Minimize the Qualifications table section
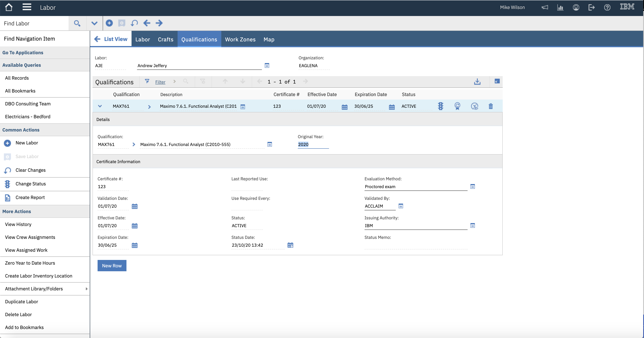Image resolution: width=644 pixels, height=338 pixels. (497, 81)
